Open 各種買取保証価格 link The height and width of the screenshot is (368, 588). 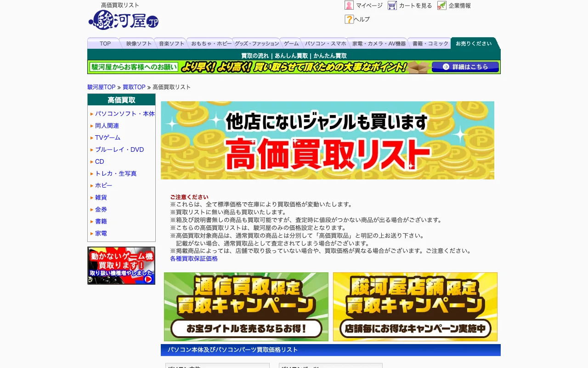(194, 259)
